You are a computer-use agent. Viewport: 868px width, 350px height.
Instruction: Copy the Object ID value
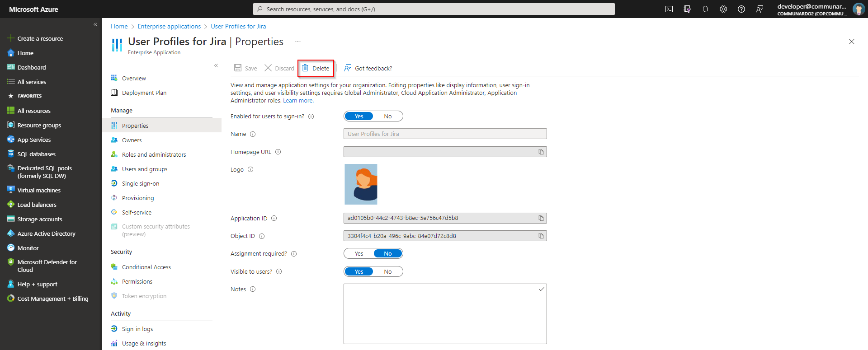(541, 236)
